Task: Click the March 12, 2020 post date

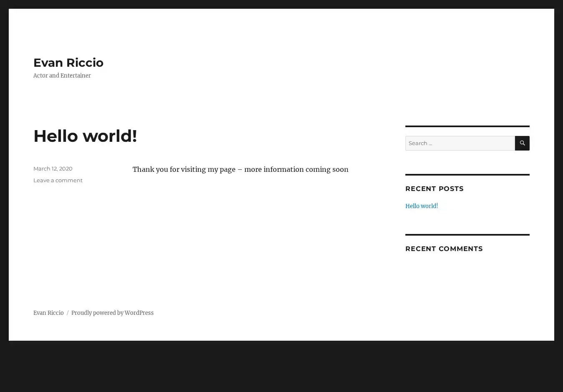Action: (x=53, y=168)
